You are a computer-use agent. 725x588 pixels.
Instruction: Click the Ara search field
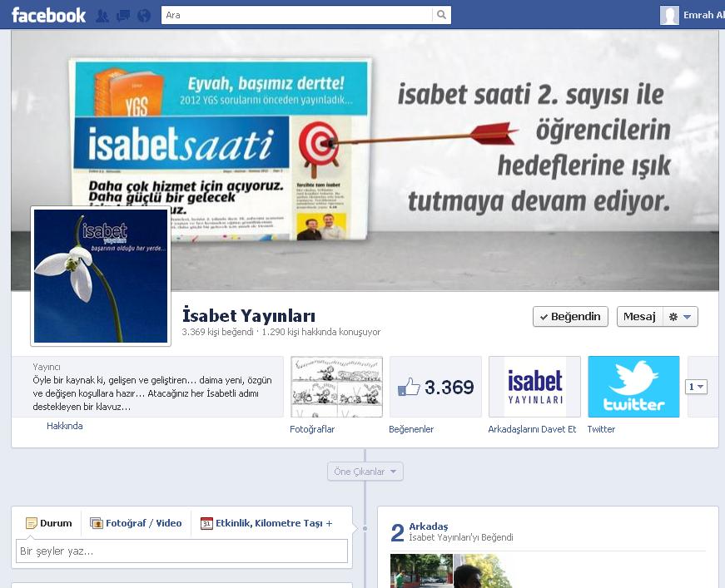(x=297, y=15)
